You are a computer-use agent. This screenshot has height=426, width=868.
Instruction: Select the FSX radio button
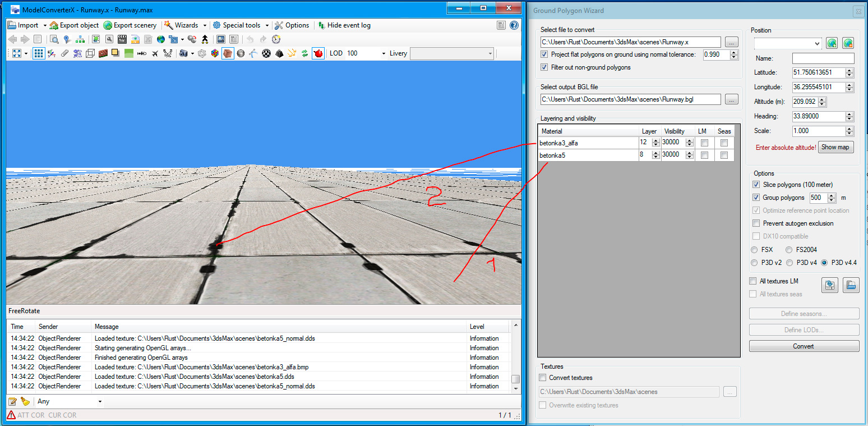click(x=755, y=249)
